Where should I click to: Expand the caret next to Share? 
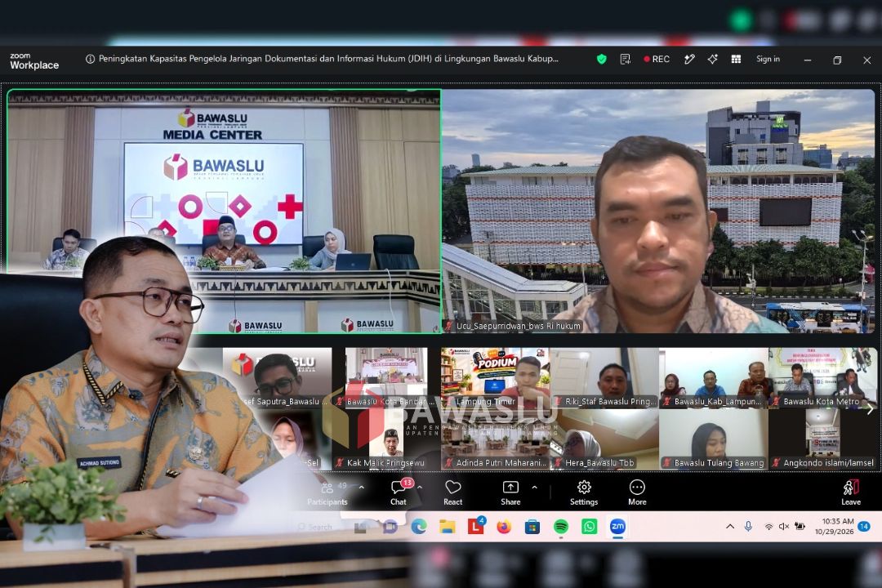coord(534,488)
